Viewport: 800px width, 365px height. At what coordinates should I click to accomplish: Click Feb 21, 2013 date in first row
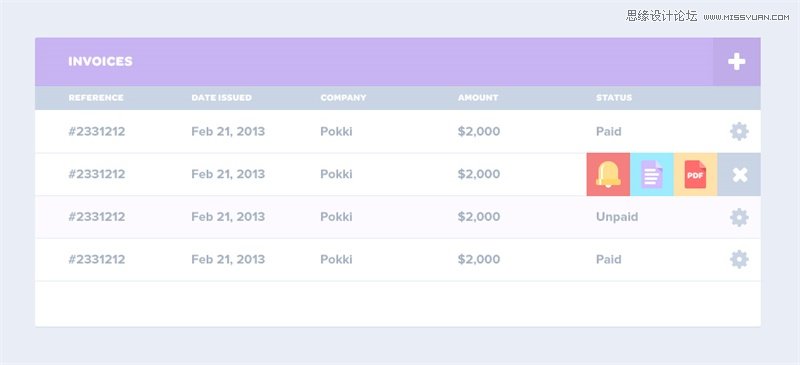[228, 132]
